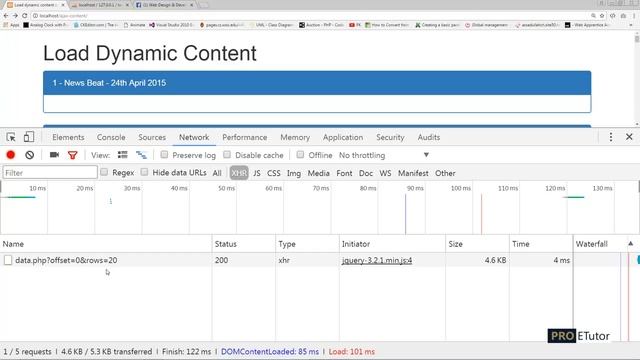Image resolution: width=640 pixels, height=360 pixels.
Task: Switch to Sources tab
Action: [x=152, y=137]
